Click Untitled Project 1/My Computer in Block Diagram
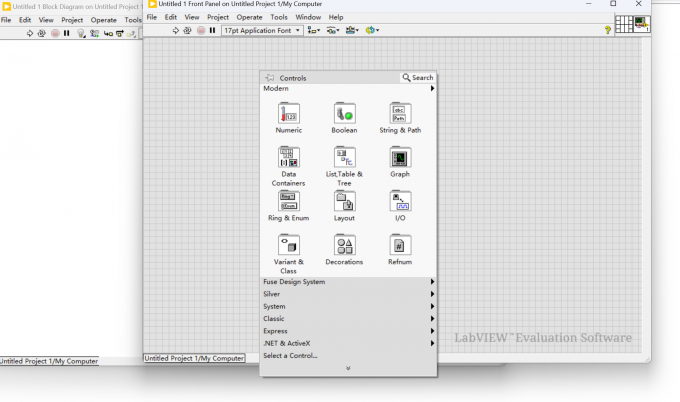 (x=49, y=361)
